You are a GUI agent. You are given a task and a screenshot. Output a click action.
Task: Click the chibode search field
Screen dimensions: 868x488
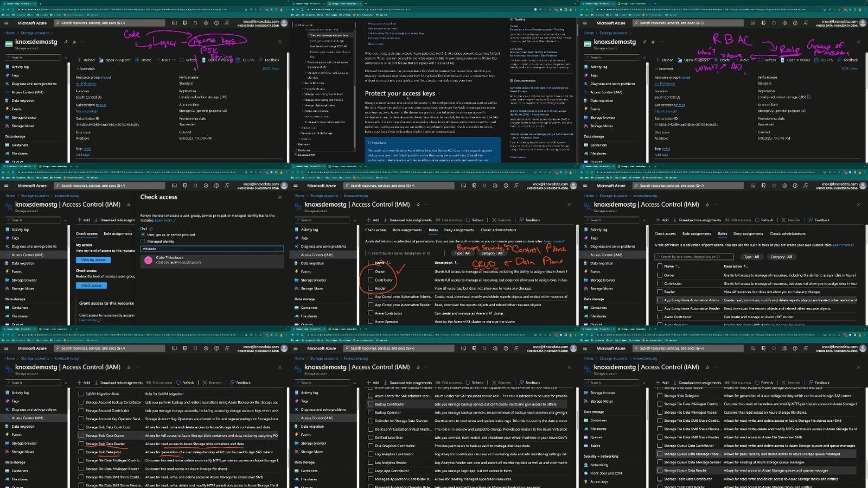[212, 249]
